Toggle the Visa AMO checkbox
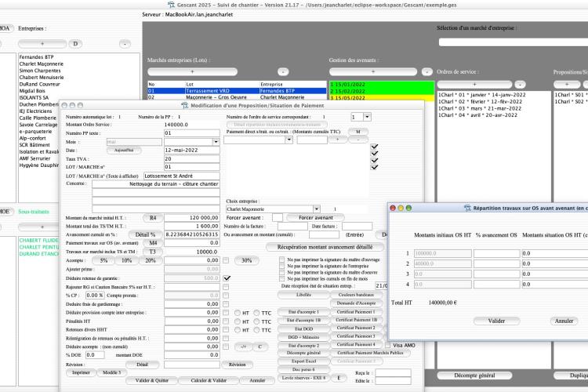 click(387, 345)
